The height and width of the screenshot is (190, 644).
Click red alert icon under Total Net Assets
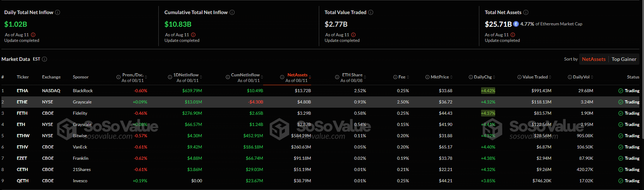513,35
